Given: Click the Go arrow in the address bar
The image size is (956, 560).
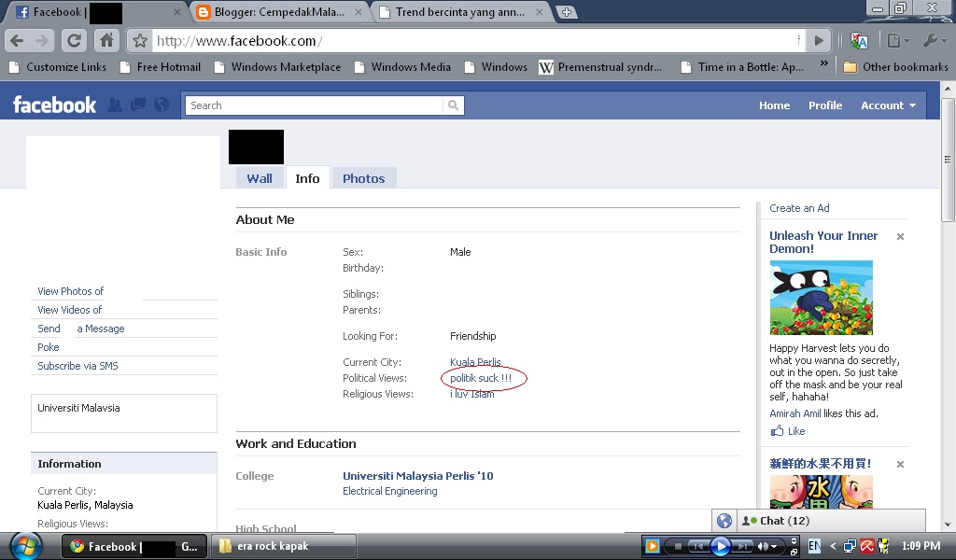Looking at the screenshot, I should [818, 41].
